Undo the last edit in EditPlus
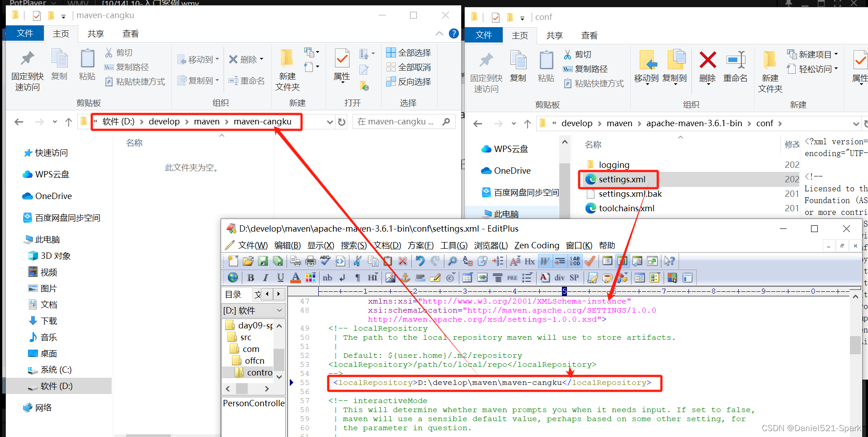The width and height of the screenshot is (868, 437). (420, 261)
